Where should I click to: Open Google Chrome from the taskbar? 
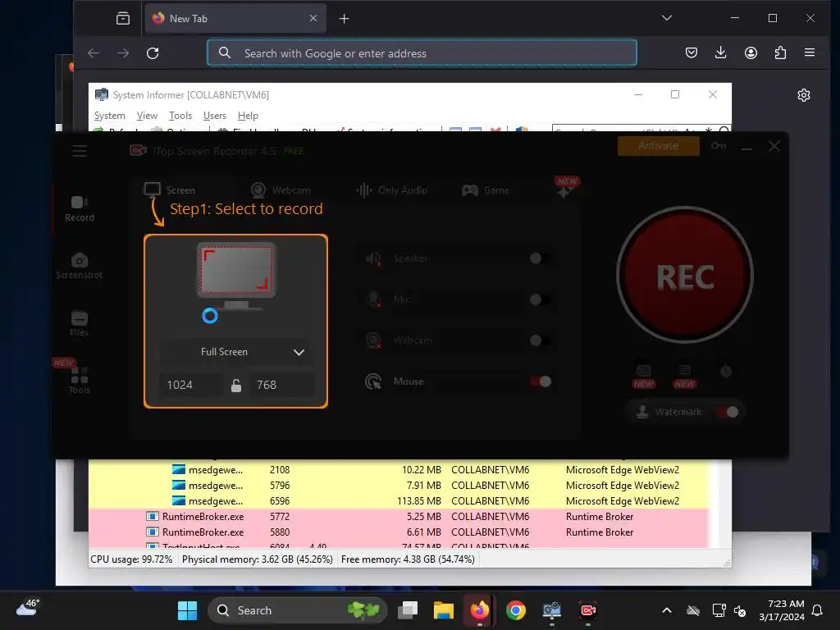click(x=515, y=610)
